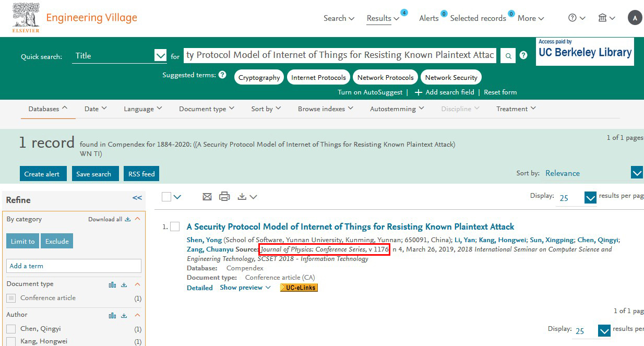
Task: Open the top Display 25 results dropdown
Action: (x=590, y=198)
